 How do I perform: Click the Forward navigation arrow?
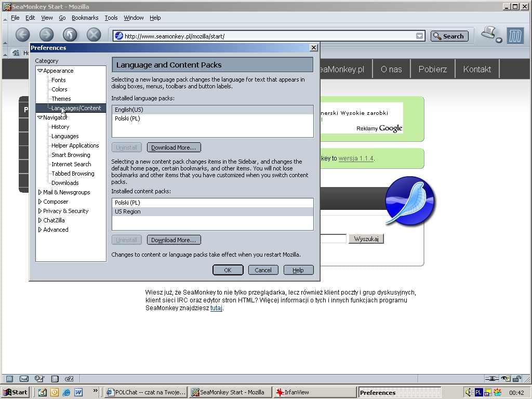coord(46,35)
